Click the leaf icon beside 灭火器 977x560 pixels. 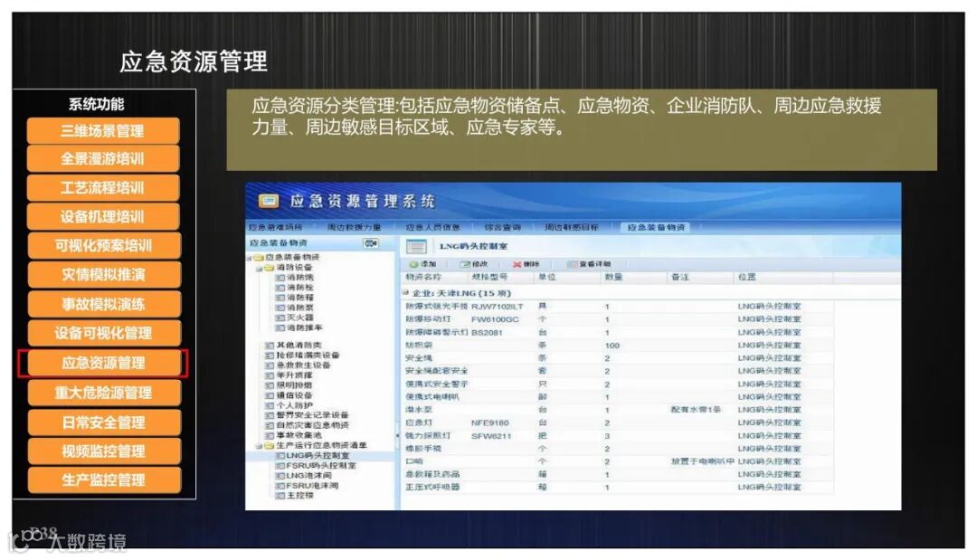pos(280,318)
